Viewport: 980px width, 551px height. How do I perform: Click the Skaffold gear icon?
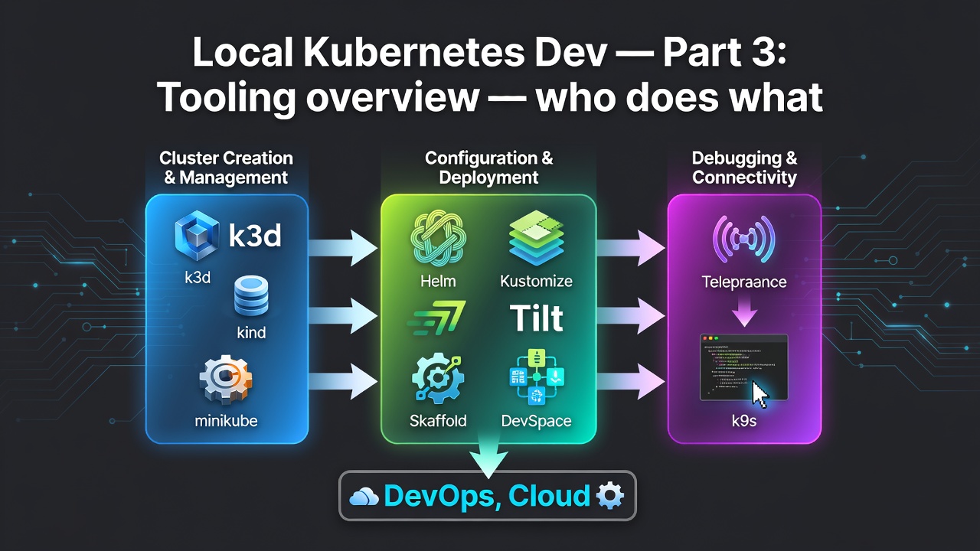[x=438, y=378]
